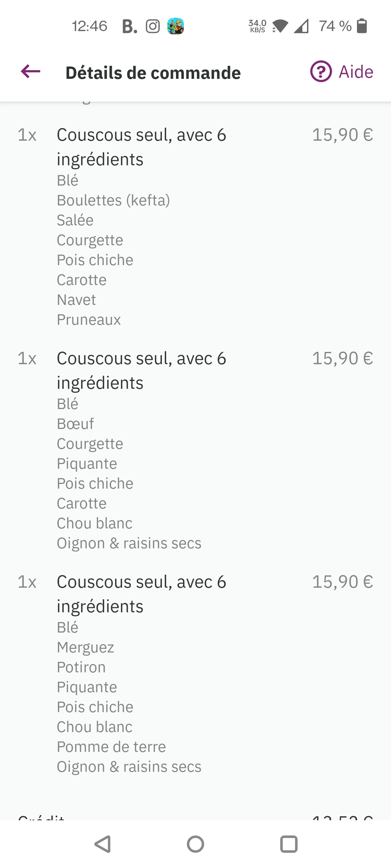The width and height of the screenshot is (391, 868).
Task: Tap the Pomme de terre ingredient
Action: (x=111, y=747)
